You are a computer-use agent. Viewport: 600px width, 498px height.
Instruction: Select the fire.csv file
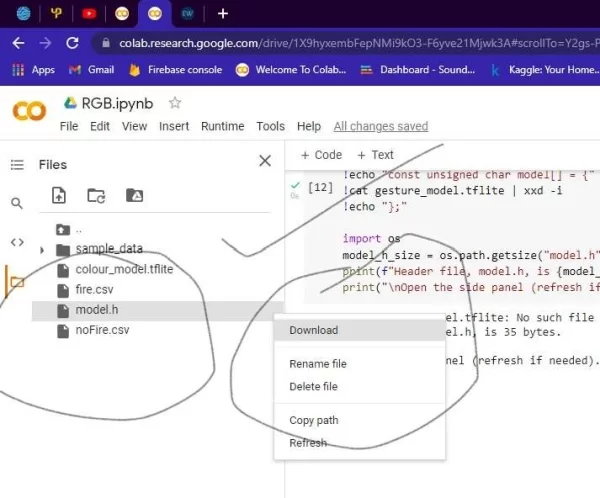tap(94, 290)
